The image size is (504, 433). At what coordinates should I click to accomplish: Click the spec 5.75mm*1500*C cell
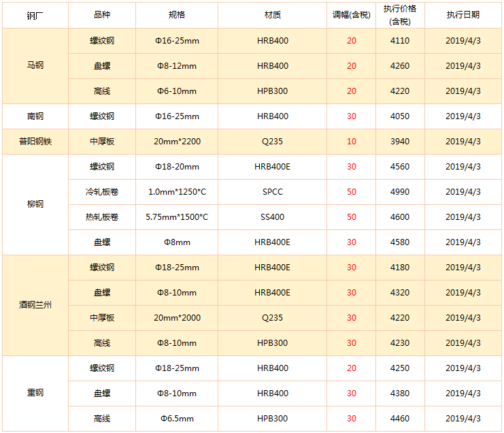[x=177, y=217]
